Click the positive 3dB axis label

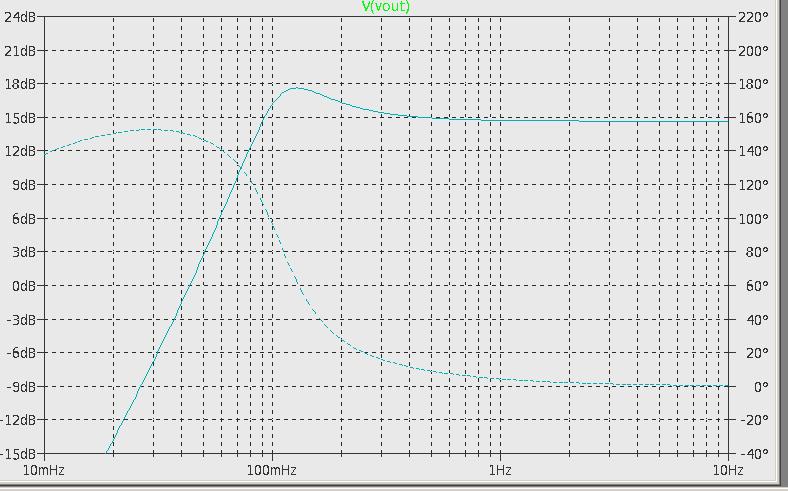(24, 252)
